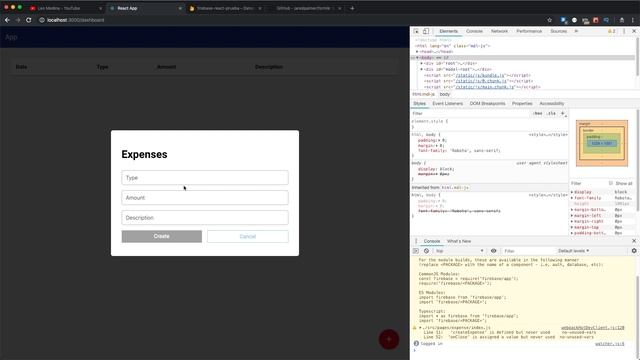Click the browser back arrow

coord(7,20)
